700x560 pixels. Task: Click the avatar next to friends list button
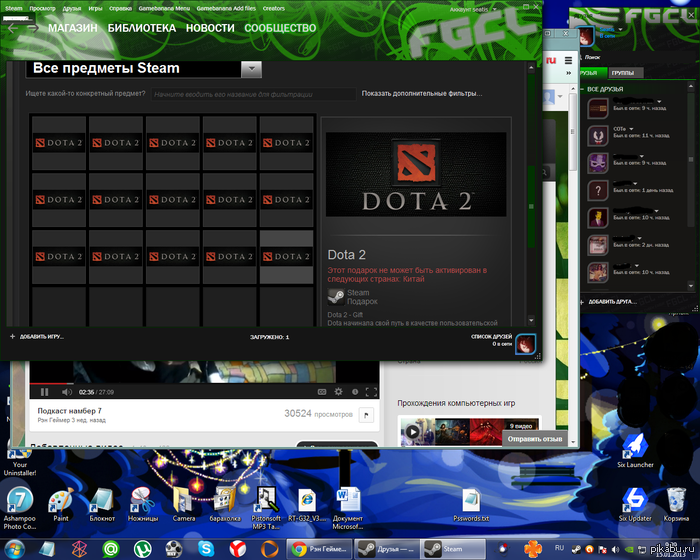pos(525,344)
